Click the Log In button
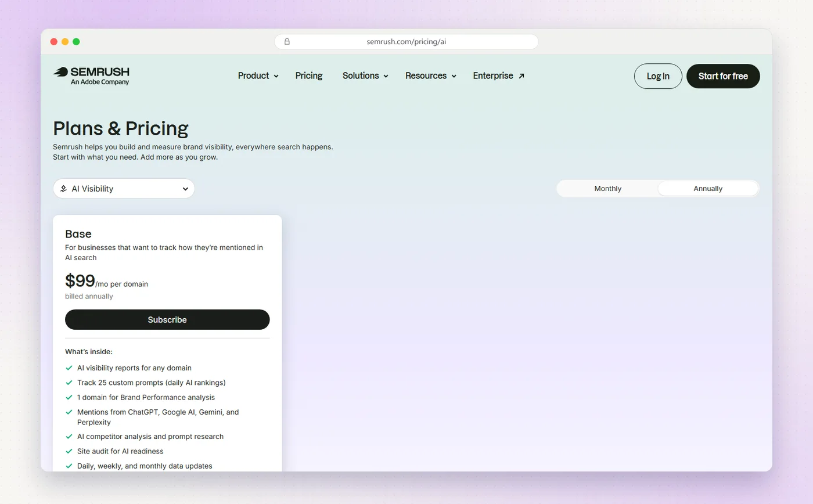This screenshot has width=813, height=504. (658, 76)
